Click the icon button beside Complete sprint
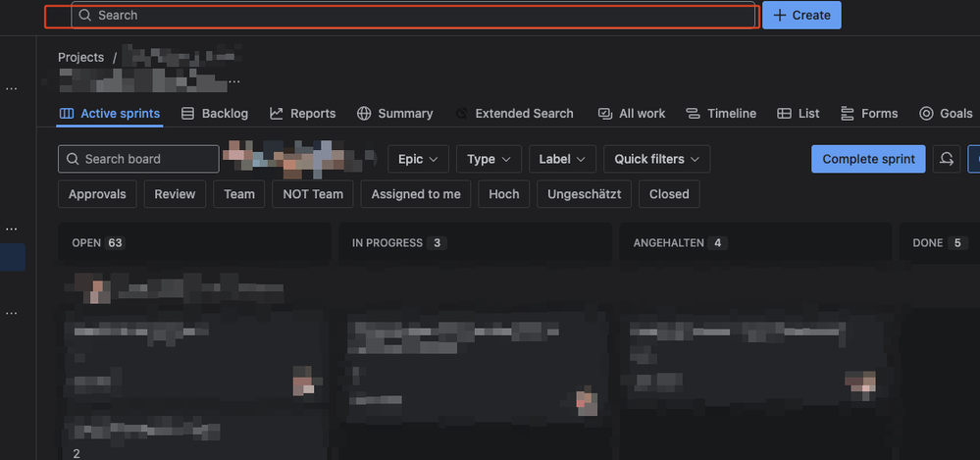The image size is (980, 460). tap(947, 159)
